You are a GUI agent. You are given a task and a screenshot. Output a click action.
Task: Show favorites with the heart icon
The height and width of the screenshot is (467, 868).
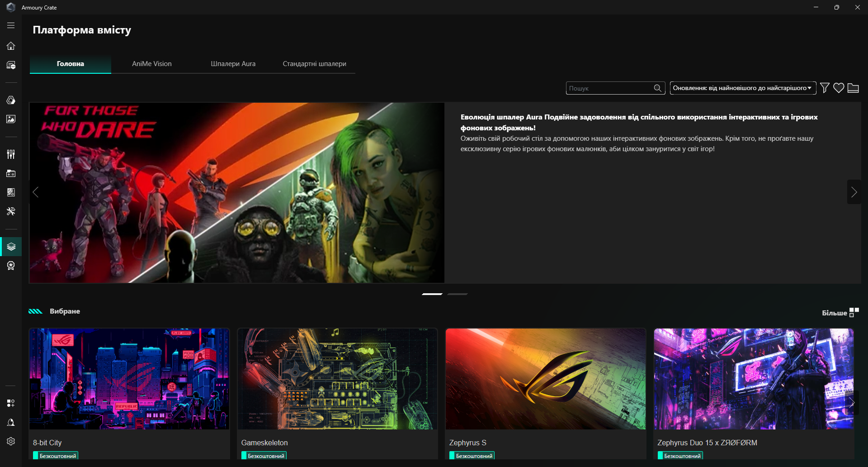tap(839, 88)
